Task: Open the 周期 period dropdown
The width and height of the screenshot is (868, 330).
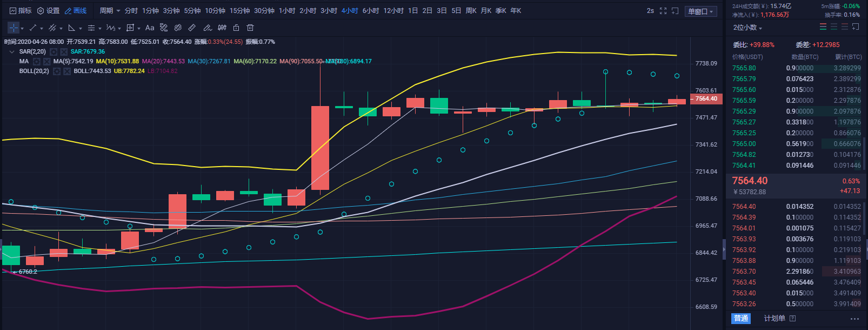Action: [110, 11]
